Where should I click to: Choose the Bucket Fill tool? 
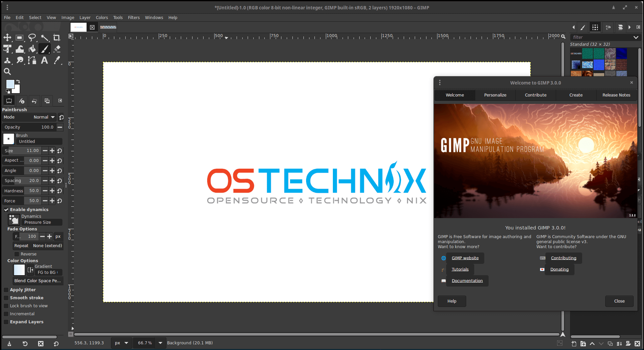click(x=32, y=49)
